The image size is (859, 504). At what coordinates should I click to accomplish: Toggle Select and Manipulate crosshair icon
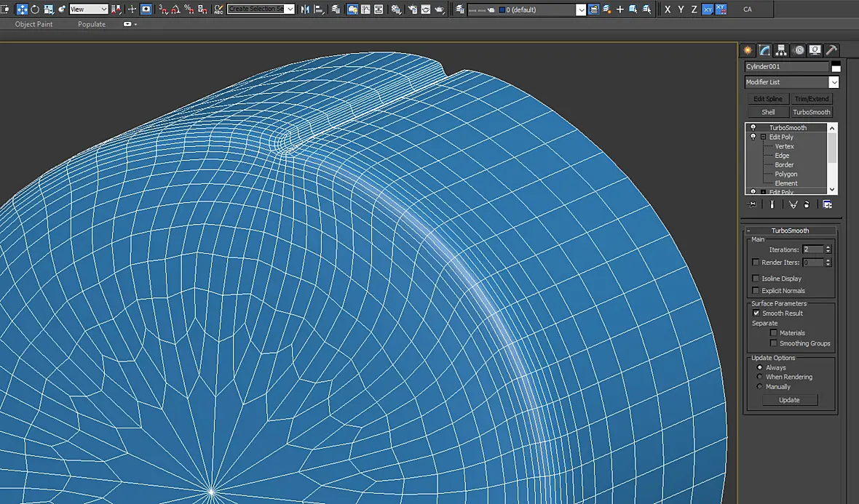[132, 9]
